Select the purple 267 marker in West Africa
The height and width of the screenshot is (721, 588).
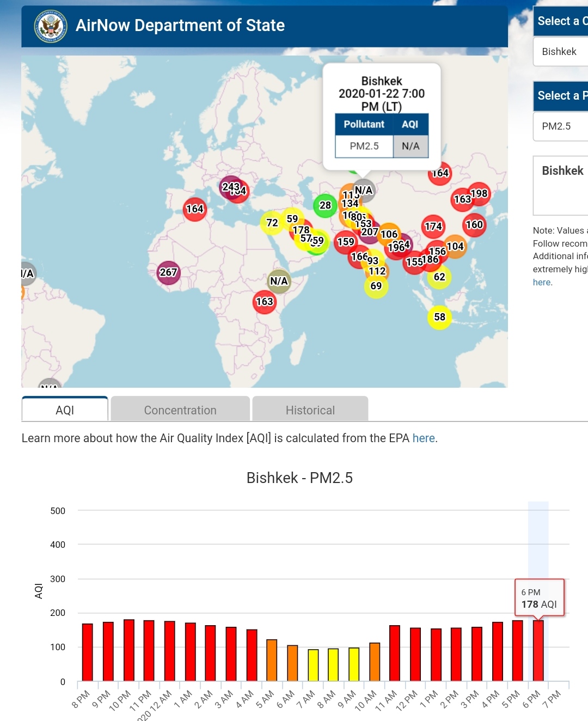pos(168,272)
